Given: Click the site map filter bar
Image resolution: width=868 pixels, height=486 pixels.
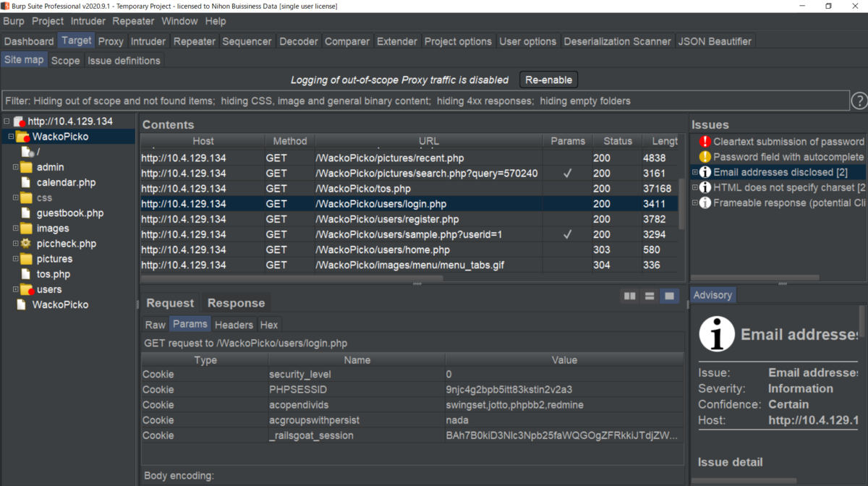Looking at the screenshot, I should tap(425, 101).
